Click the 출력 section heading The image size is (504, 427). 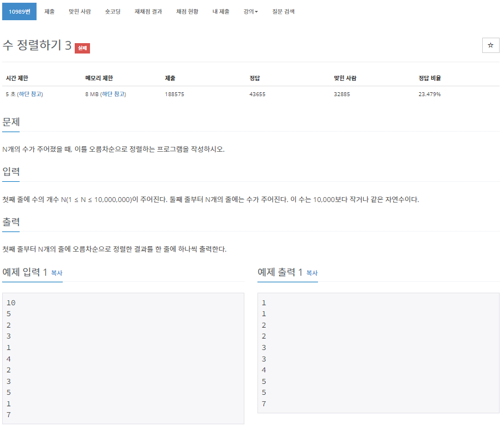point(11,222)
